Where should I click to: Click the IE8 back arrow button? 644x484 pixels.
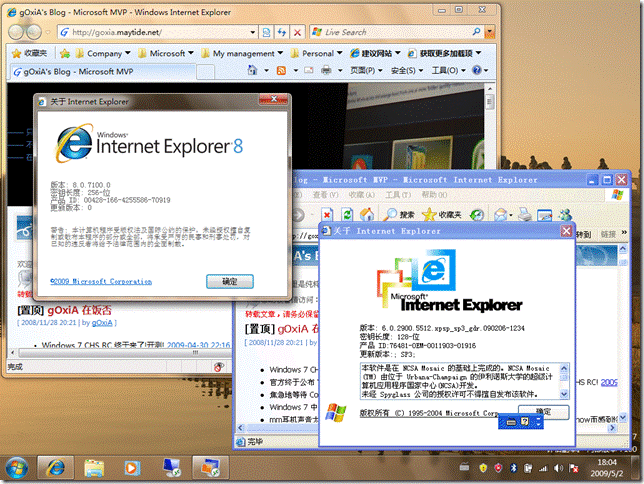pos(16,32)
